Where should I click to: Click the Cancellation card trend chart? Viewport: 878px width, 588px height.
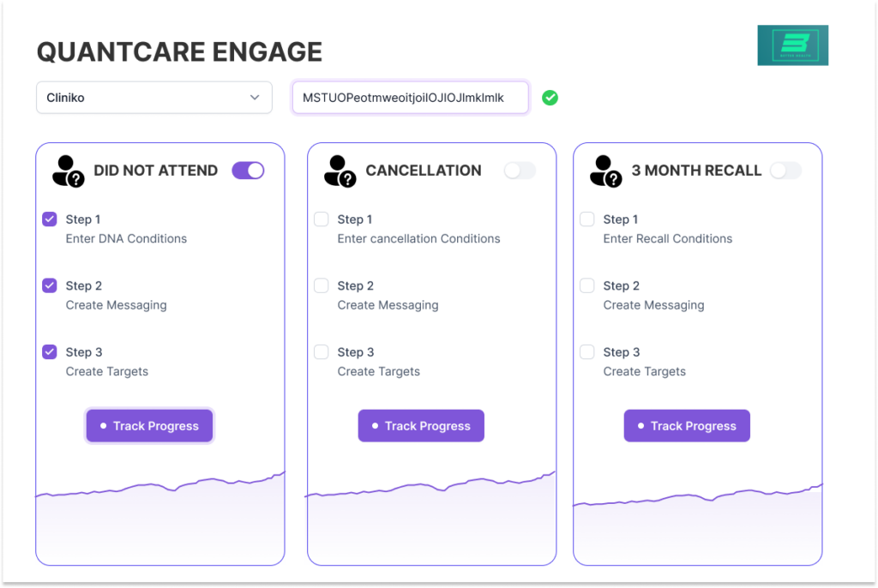(432, 518)
